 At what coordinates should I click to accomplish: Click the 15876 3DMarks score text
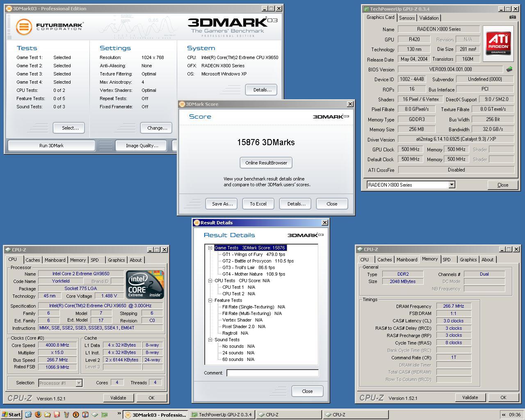click(x=266, y=142)
